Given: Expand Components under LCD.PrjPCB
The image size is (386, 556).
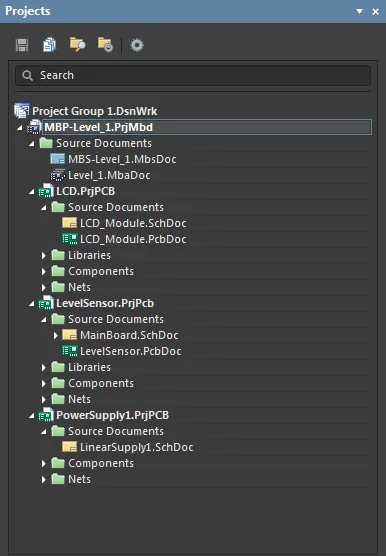Looking at the screenshot, I should coord(44,271).
